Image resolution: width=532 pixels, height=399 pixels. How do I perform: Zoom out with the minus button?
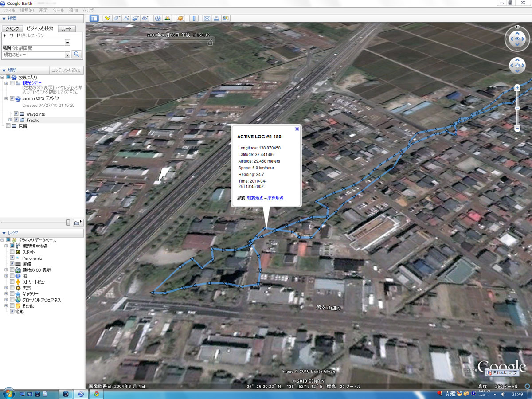click(517, 128)
